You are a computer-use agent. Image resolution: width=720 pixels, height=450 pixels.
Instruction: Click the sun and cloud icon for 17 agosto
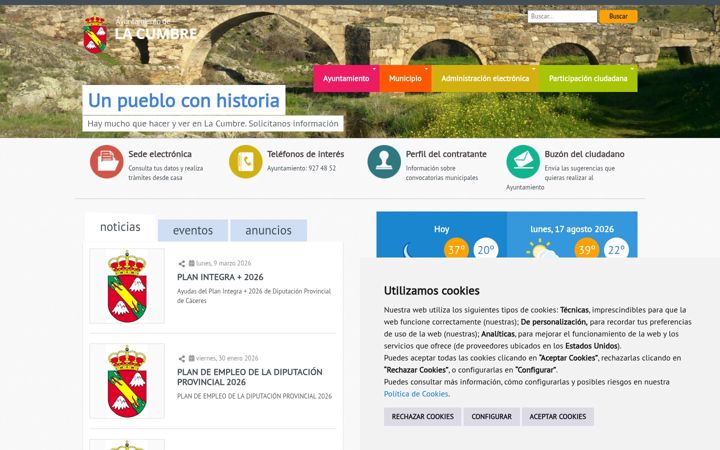click(541, 249)
